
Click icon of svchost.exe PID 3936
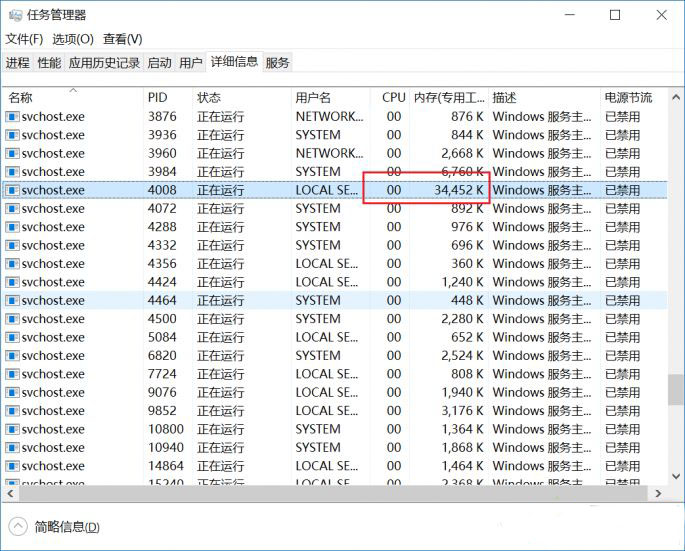point(12,135)
